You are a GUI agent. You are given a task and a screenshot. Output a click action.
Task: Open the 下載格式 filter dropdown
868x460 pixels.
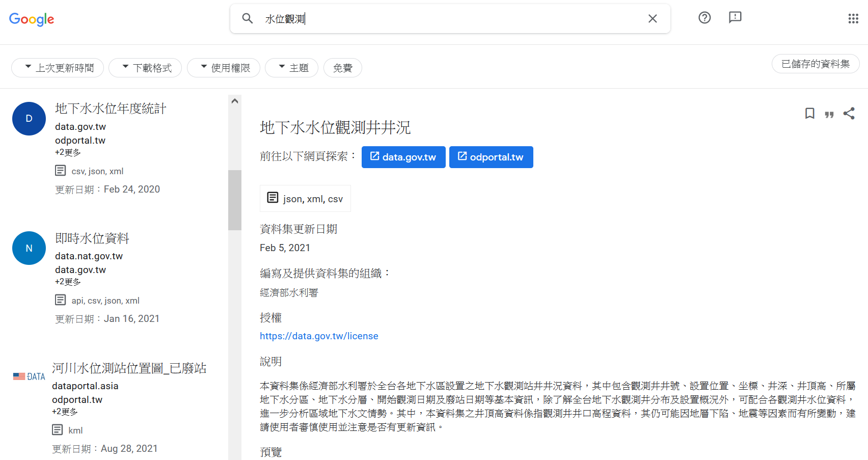(145, 68)
